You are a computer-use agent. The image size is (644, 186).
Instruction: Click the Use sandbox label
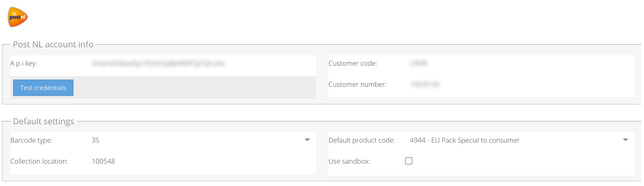[x=349, y=161]
